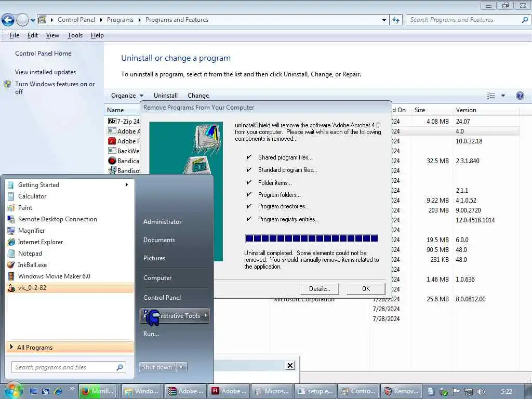Open Internet Explorer quick launch icon
Image resolution: width=532 pixels, height=399 pixels.
click(x=58, y=392)
